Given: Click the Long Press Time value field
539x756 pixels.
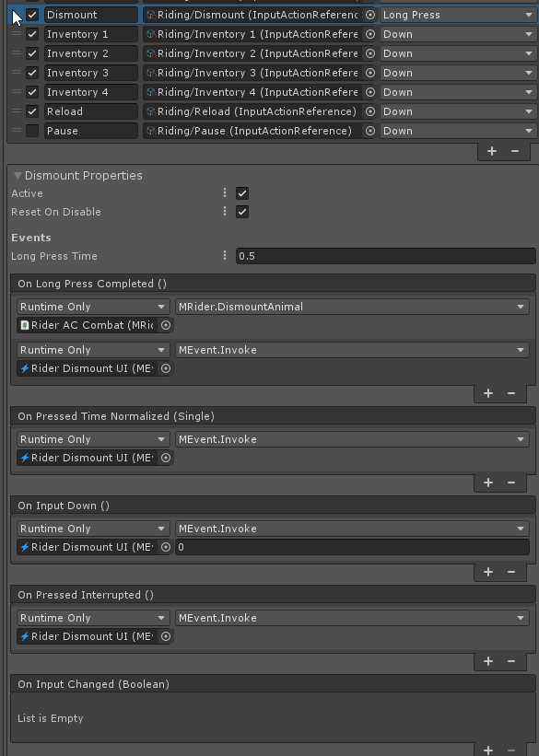Looking at the screenshot, I should 385,256.
